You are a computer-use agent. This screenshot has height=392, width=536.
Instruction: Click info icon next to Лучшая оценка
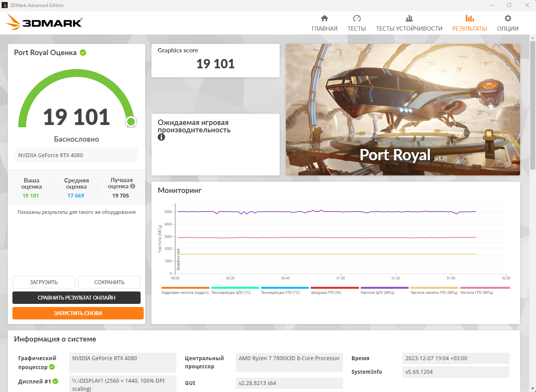[133, 186]
